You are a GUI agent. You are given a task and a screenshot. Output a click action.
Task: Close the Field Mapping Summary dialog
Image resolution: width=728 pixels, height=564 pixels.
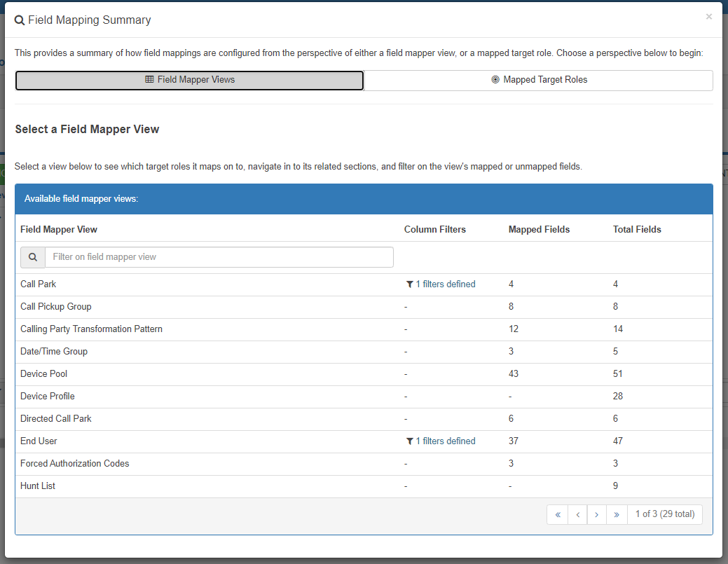708,17
